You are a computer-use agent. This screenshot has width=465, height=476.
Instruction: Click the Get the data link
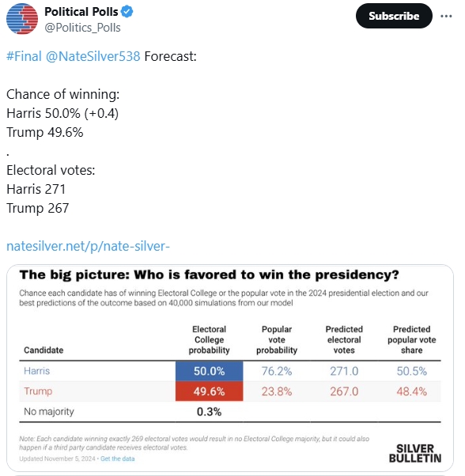pyautogui.click(x=118, y=459)
